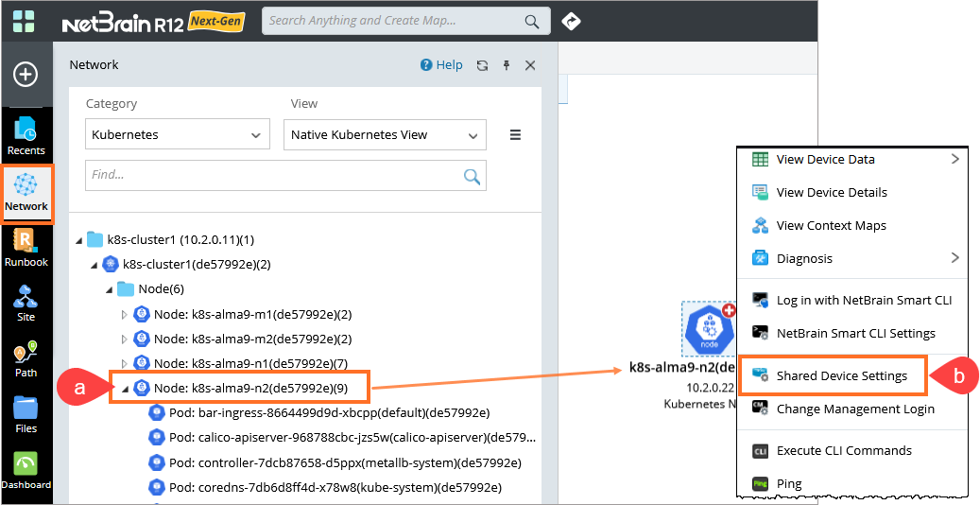Open Dashboard in the sidebar

tap(26, 471)
